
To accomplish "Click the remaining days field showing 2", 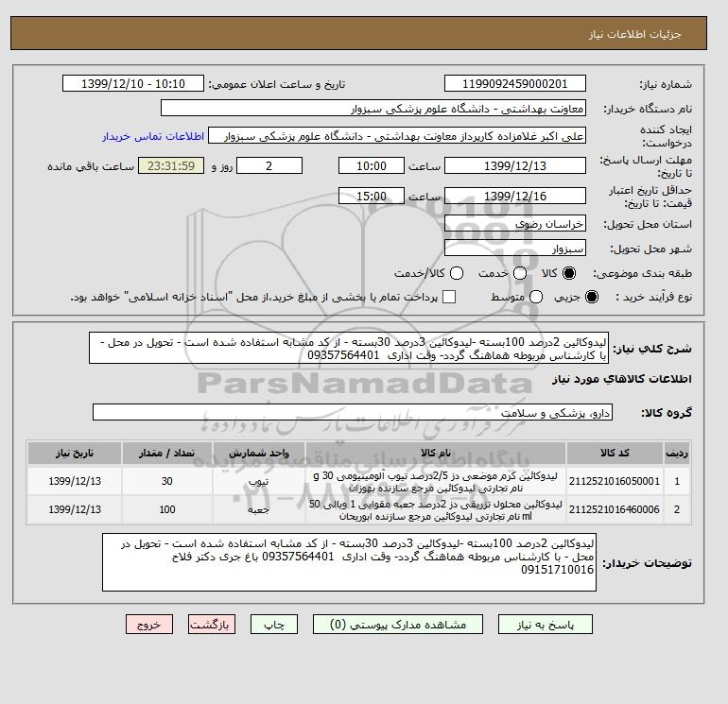I will 269,165.
